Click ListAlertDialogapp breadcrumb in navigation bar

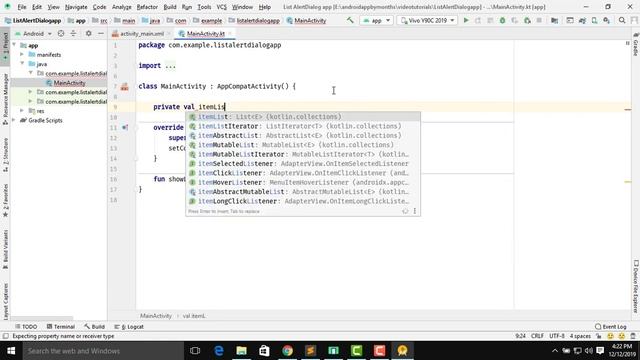[33, 20]
